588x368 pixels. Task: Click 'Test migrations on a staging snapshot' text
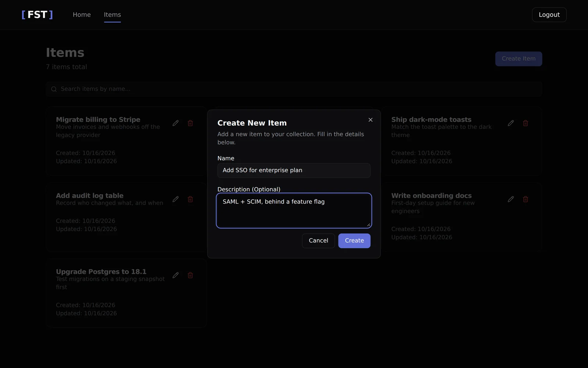(110, 279)
